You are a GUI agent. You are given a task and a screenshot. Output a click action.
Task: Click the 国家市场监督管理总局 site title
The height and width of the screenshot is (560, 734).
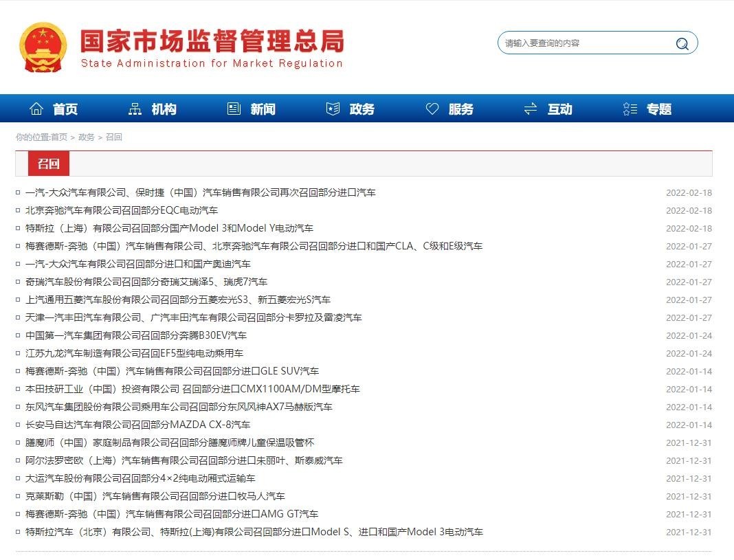tap(212, 41)
